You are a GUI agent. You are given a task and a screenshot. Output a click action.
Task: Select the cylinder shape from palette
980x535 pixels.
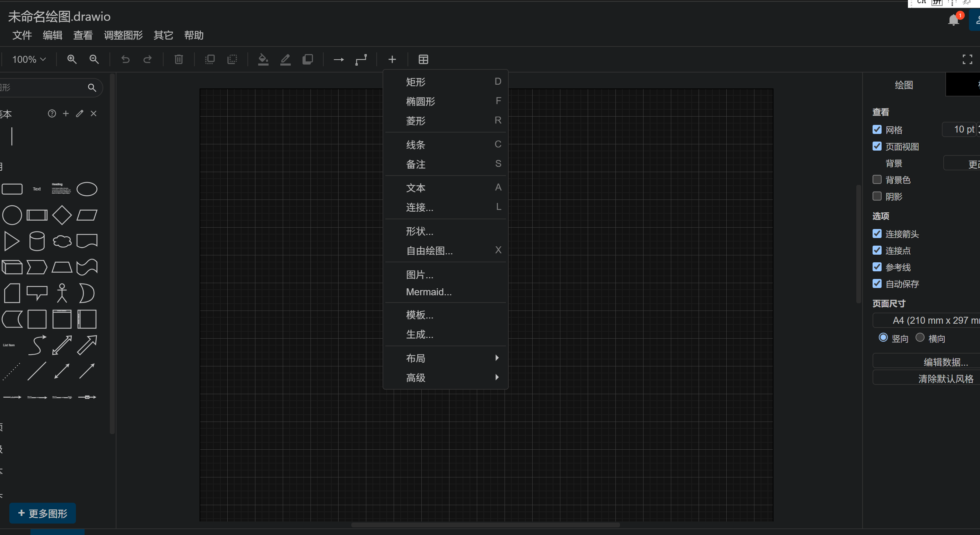click(37, 241)
